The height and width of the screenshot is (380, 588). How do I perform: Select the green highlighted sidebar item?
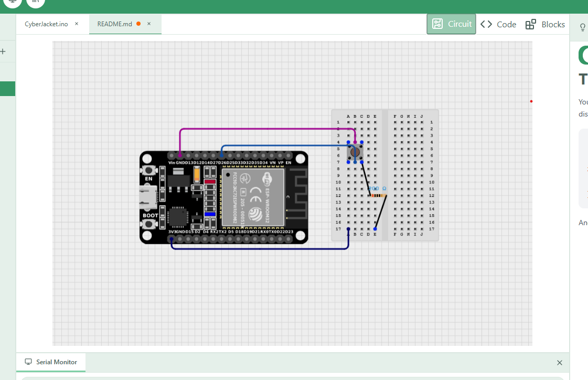point(7,89)
